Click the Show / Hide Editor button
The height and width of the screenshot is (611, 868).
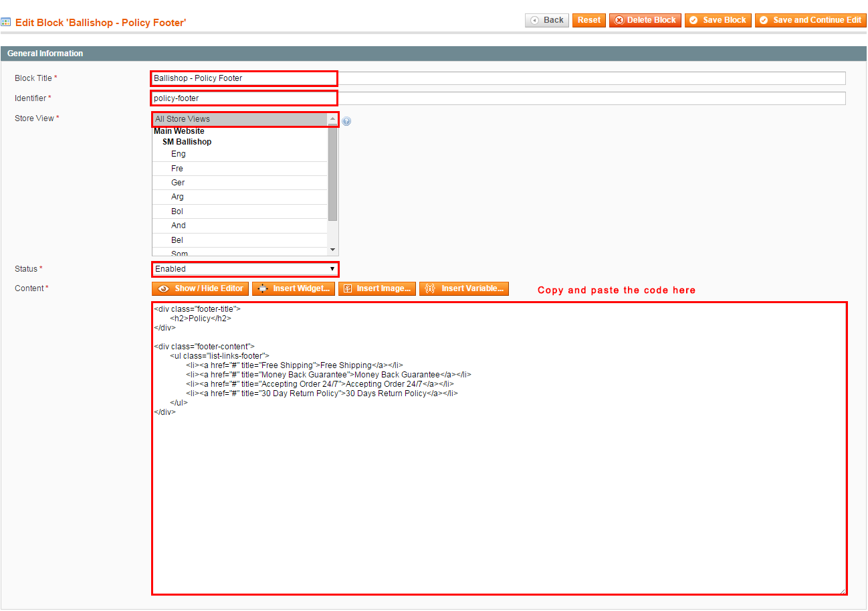click(201, 288)
